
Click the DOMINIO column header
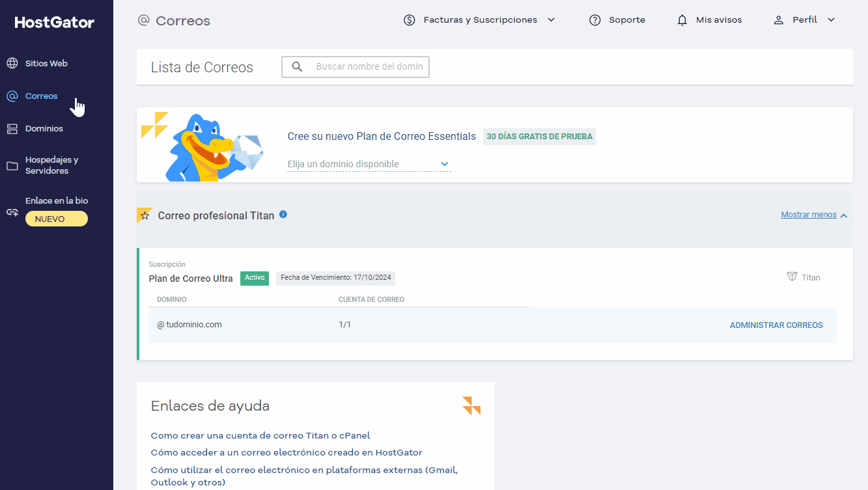172,300
